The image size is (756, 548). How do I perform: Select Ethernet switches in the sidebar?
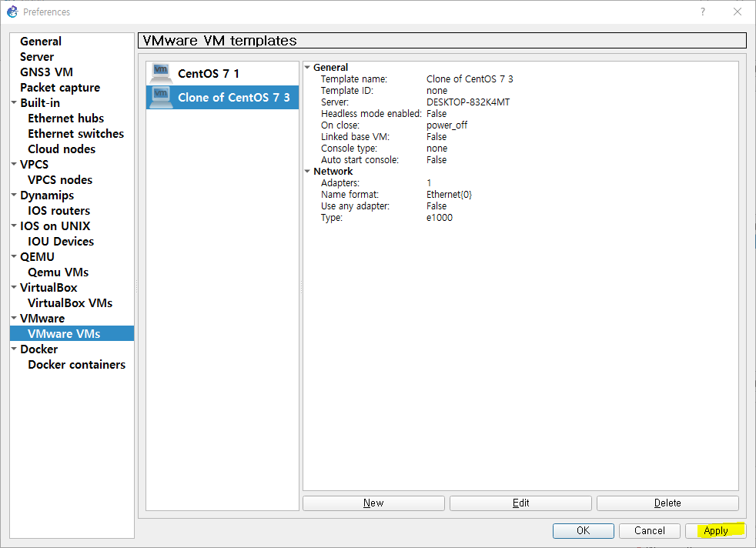75,134
